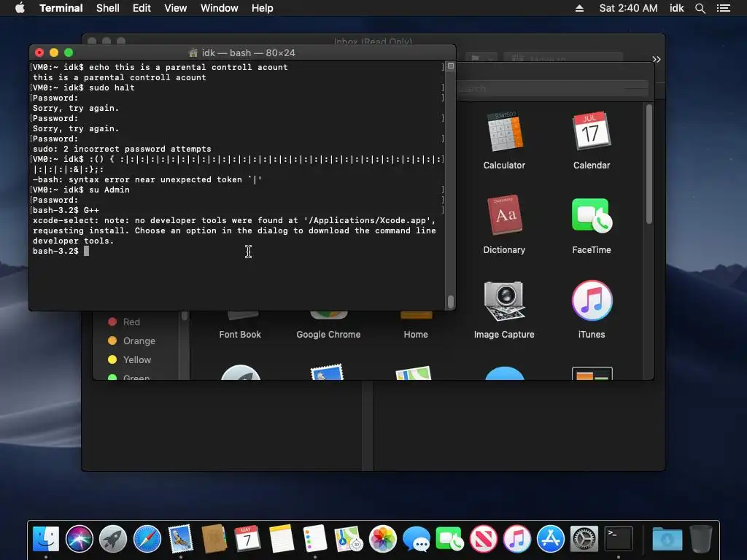Open the Shell menu
This screenshot has width=747, height=560.
point(108,8)
